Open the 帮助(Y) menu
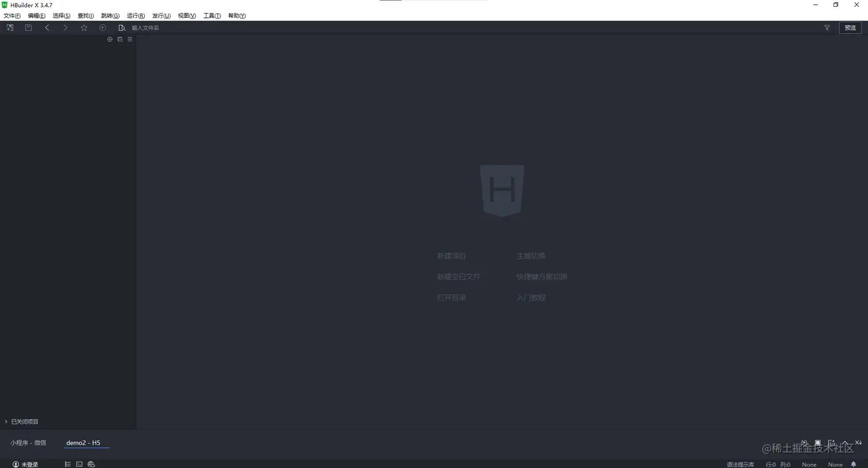868x468 pixels. tap(237, 16)
